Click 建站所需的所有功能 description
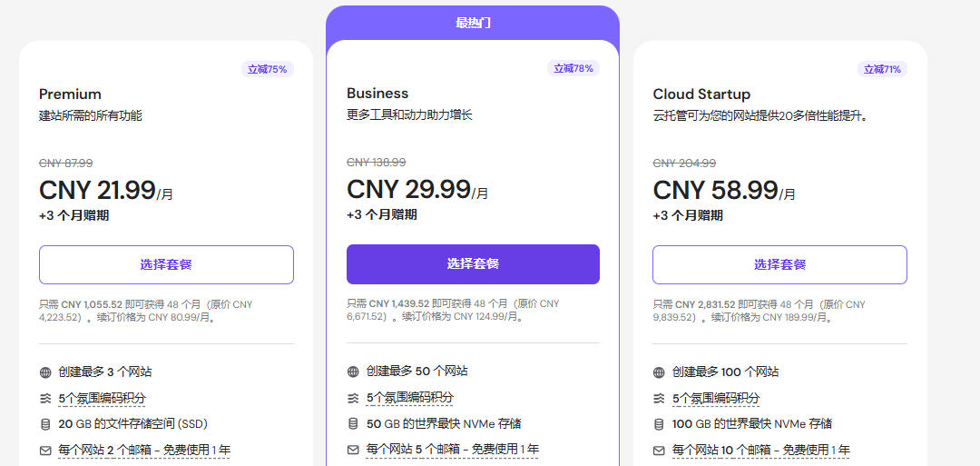Viewport: 980px width, 466px height. tap(91, 115)
